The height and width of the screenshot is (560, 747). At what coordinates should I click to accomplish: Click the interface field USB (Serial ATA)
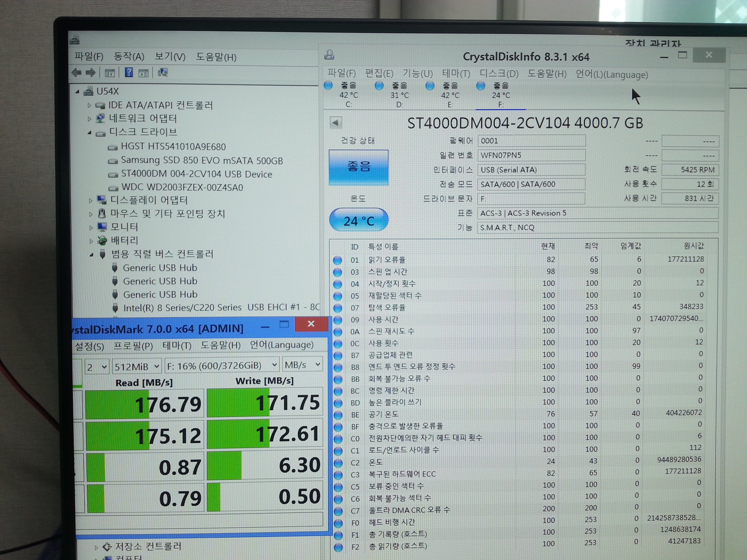pos(531,170)
